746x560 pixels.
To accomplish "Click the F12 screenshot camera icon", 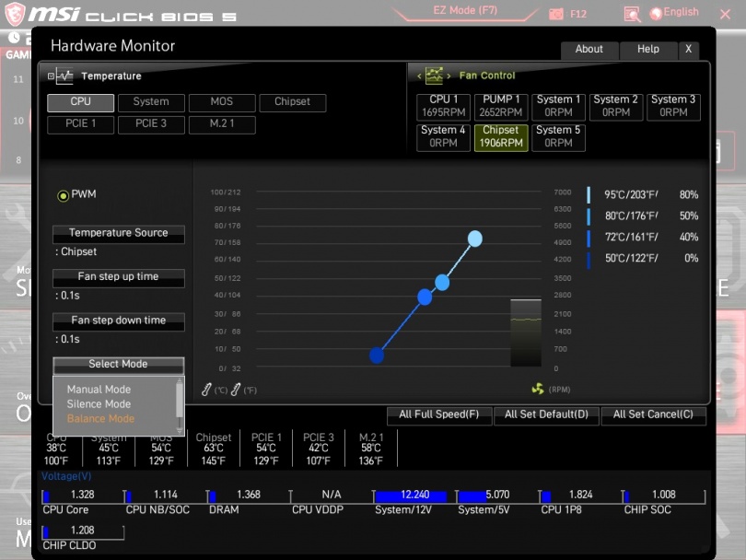I will tap(556, 14).
